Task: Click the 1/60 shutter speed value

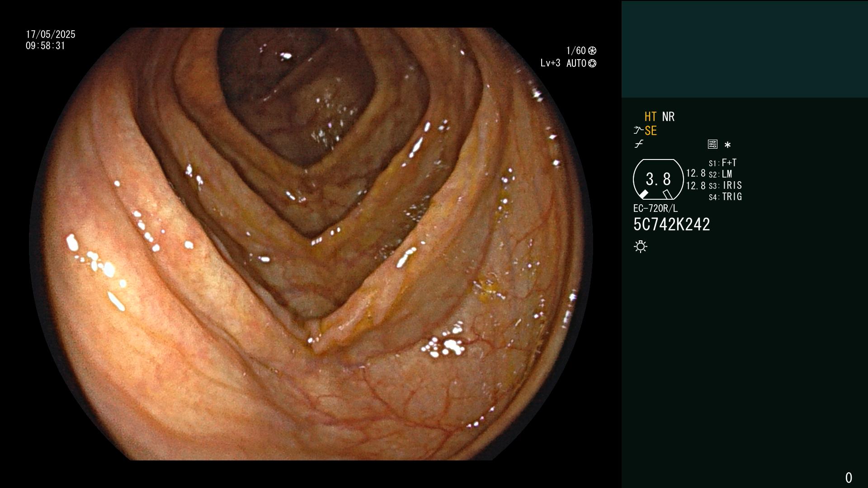Action: (576, 51)
